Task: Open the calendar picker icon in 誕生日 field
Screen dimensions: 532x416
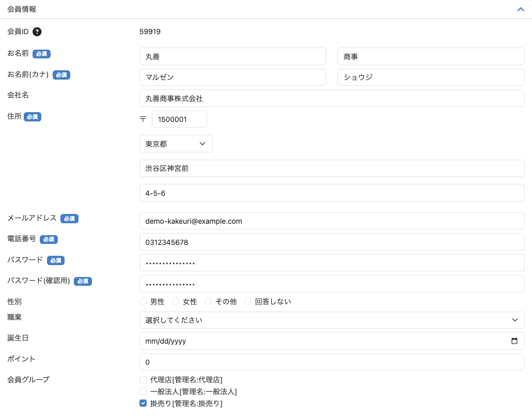Action: coord(514,341)
